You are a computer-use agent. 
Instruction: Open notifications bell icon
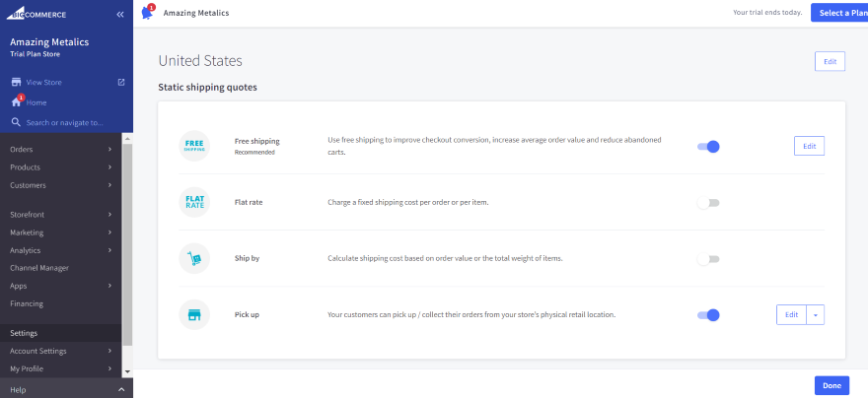pos(147,12)
